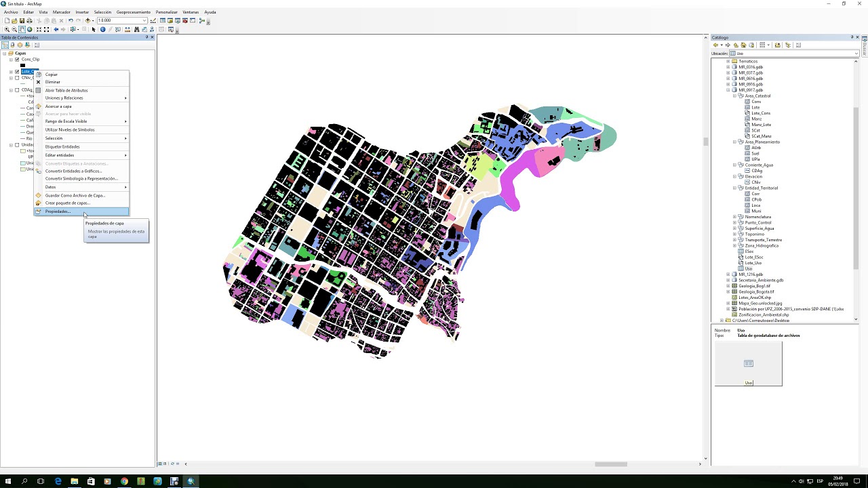This screenshot has height=488, width=868.
Task: Open the Ubicación location dropdown
Action: [856, 53]
